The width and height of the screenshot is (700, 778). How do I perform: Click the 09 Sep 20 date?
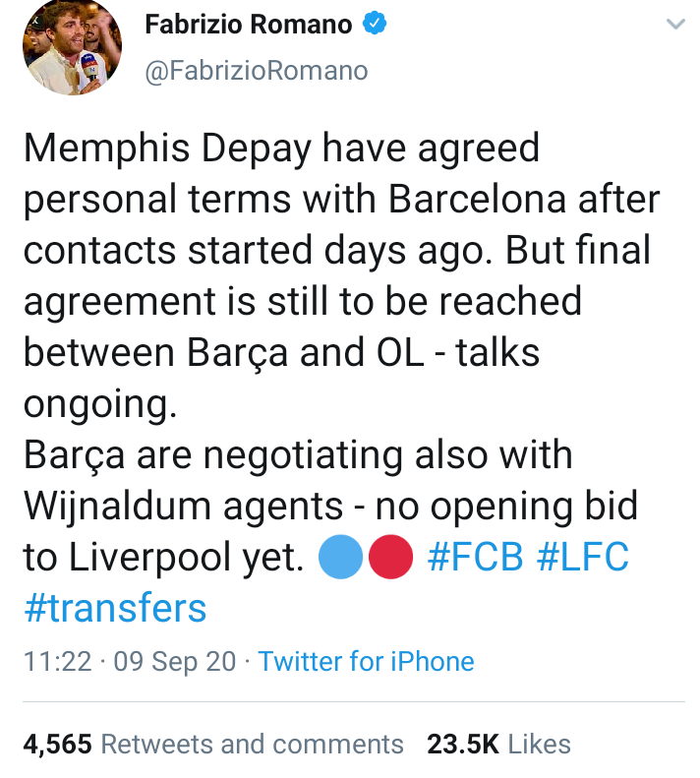(175, 661)
